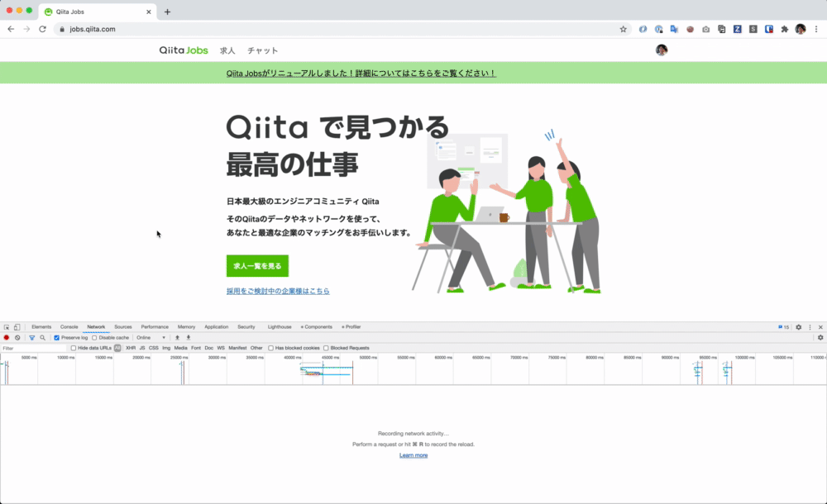This screenshot has height=504, width=827.
Task: Open a new browser tab with plus
Action: tap(167, 12)
